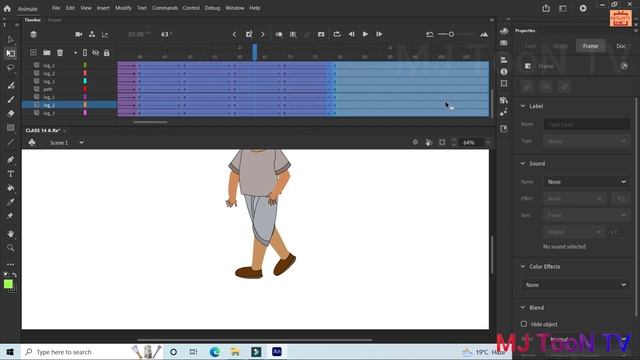Select the Rectangle tool

tap(11, 128)
